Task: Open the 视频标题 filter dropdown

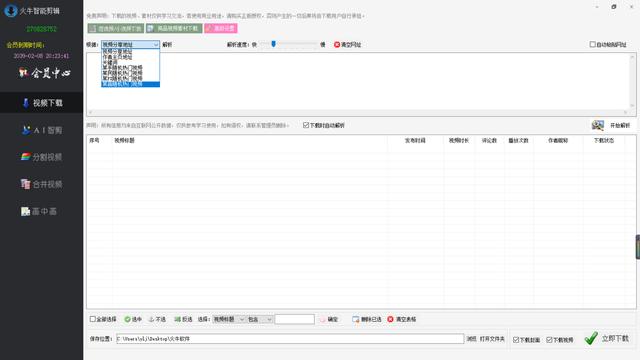Action: coord(229,319)
